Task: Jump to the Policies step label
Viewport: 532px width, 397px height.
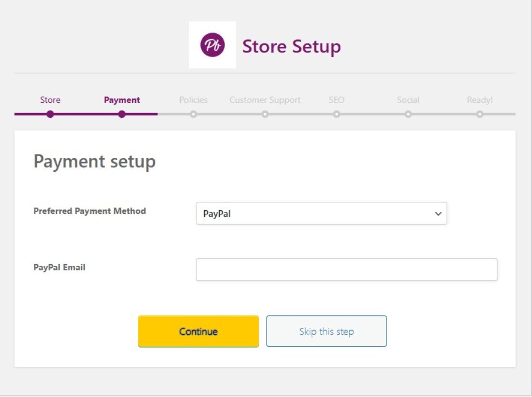Action: pyautogui.click(x=193, y=100)
